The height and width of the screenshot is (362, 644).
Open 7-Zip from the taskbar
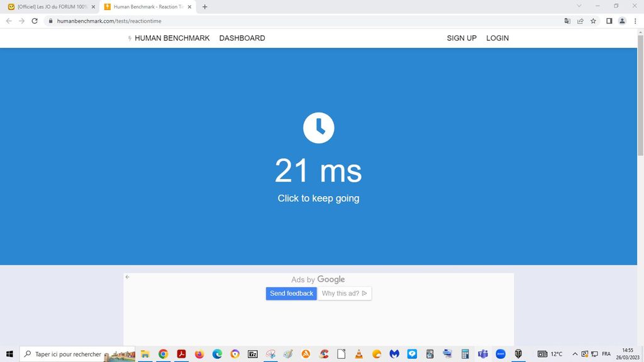253,354
